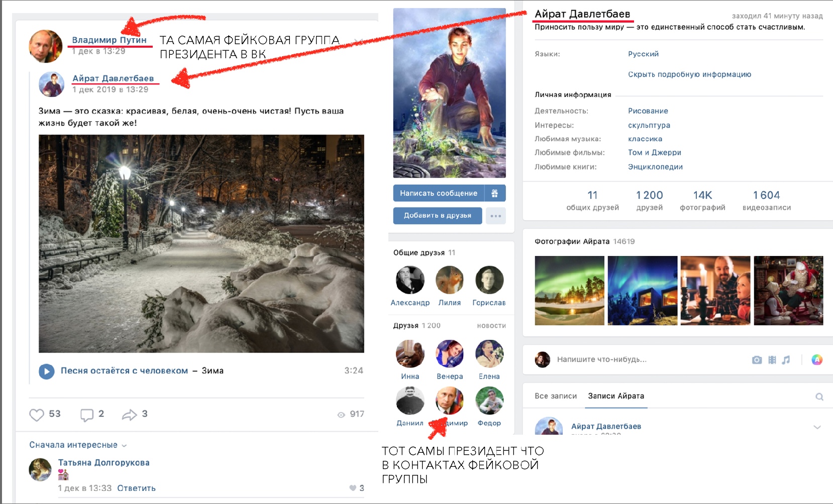Like the winter post with heart icon

tap(37, 415)
